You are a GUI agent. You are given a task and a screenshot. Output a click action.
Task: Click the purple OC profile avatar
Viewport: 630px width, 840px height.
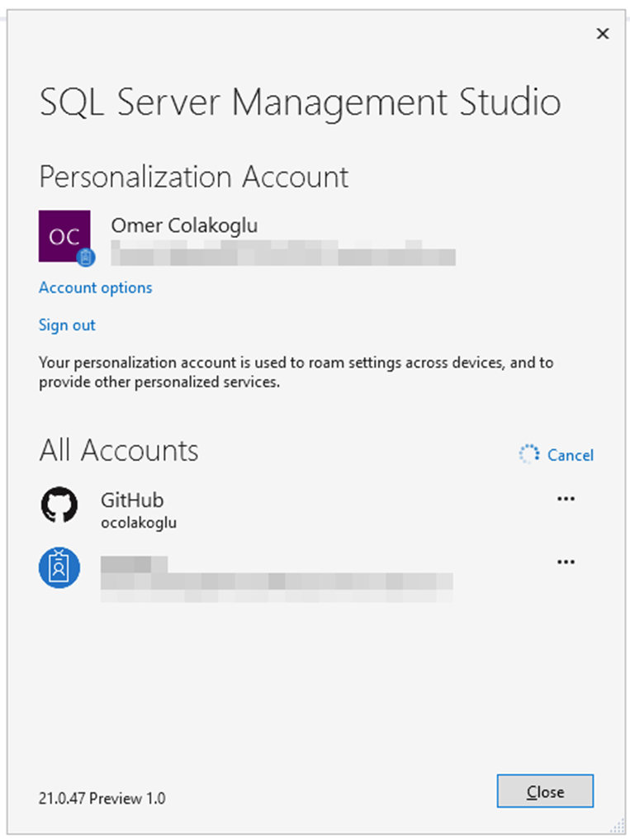[63, 235]
